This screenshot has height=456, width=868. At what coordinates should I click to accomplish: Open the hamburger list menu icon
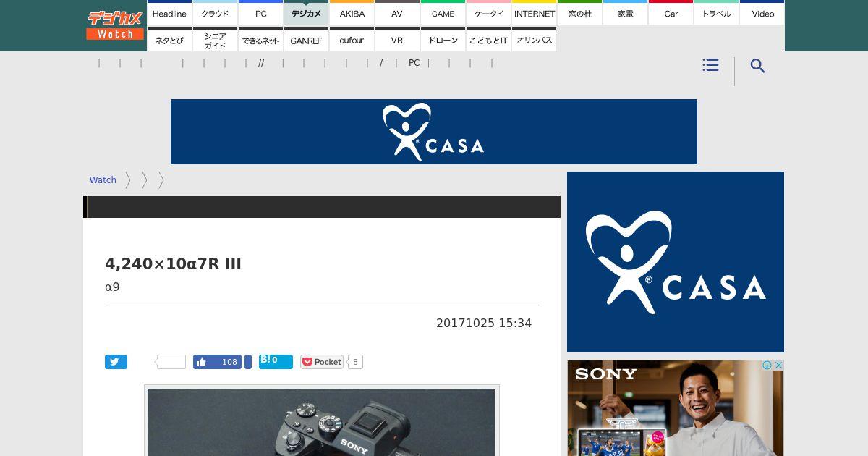(710, 65)
